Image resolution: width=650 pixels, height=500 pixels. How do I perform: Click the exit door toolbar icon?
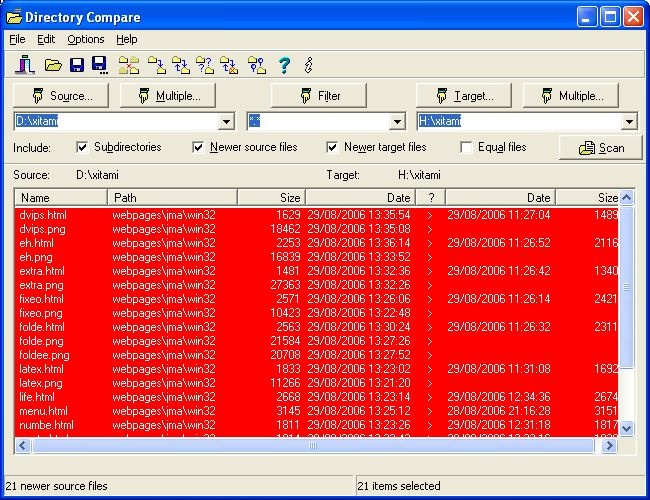[25, 65]
